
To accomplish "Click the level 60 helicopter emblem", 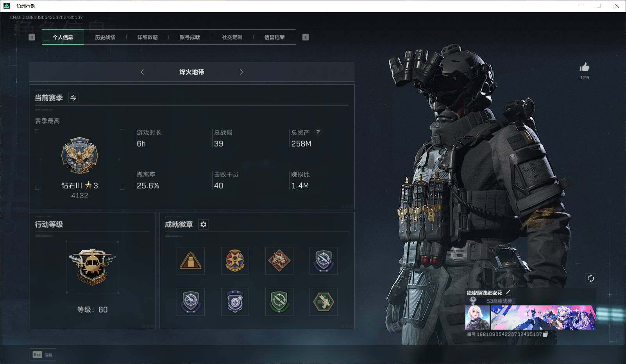I will coord(92,267).
